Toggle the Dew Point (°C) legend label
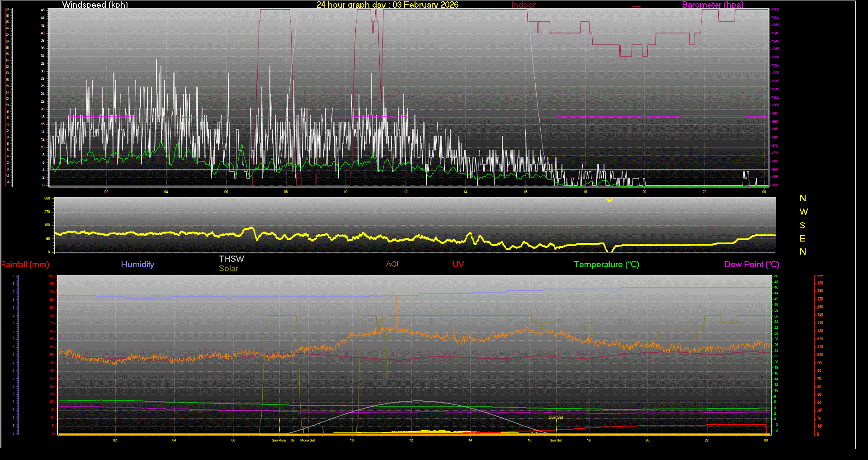Image resolution: width=868 pixels, height=460 pixels. (x=751, y=264)
